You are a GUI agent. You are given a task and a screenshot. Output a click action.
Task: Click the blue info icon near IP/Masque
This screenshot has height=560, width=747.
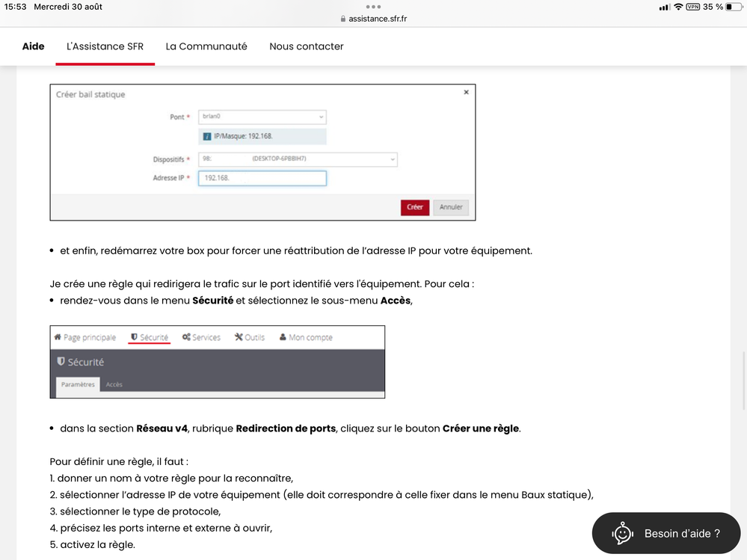[207, 136]
